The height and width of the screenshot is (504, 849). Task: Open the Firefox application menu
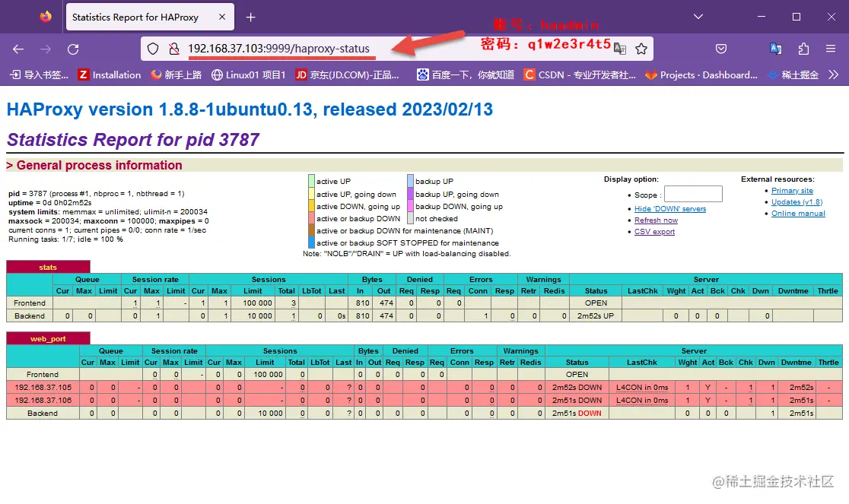pos(831,49)
